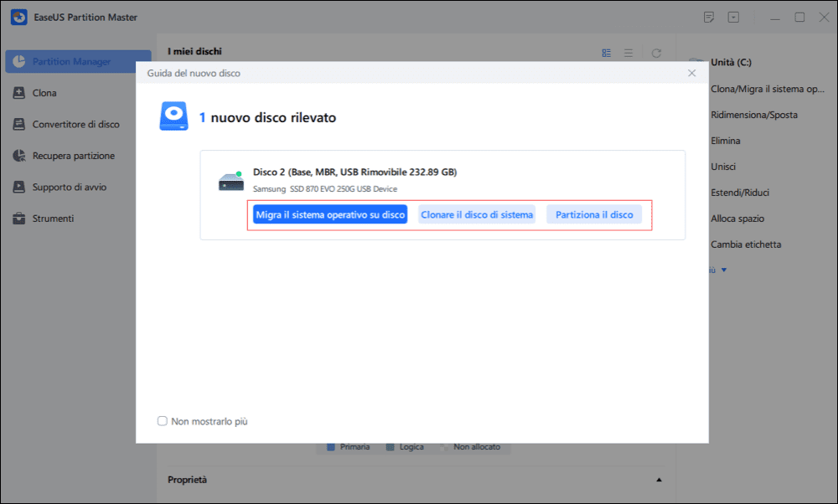The width and height of the screenshot is (838, 504).
Task: Select Clona/Migra il sistema operativo option
Action: [x=768, y=89]
